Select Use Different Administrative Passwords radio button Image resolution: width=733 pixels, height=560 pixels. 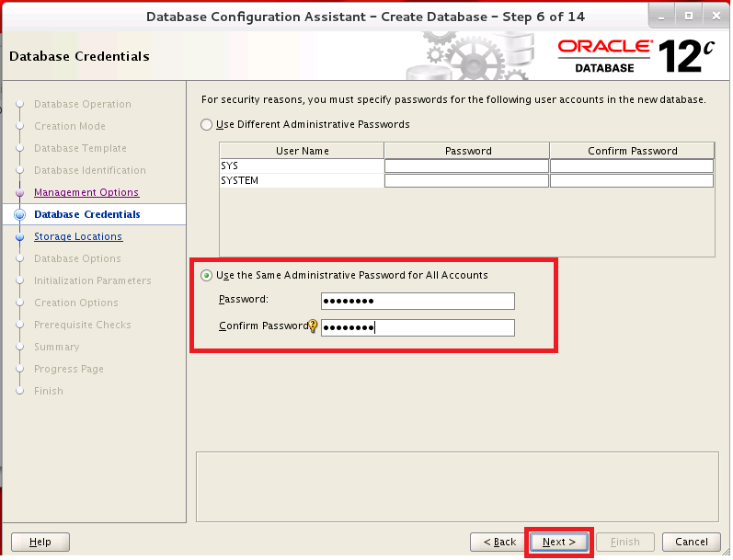click(206, 124)
